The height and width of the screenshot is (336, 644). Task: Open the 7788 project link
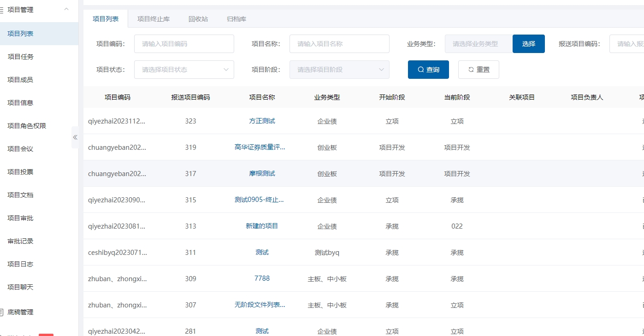click(x=262, y=278)
